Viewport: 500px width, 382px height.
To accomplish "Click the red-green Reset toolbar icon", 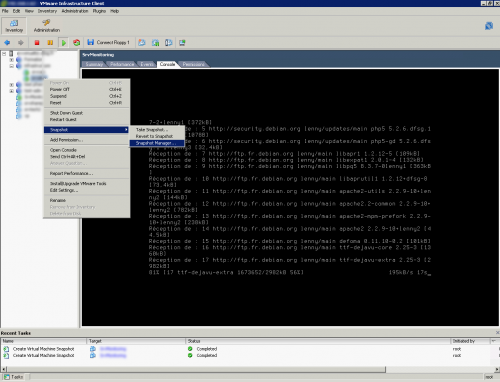I will pos(77,43).
